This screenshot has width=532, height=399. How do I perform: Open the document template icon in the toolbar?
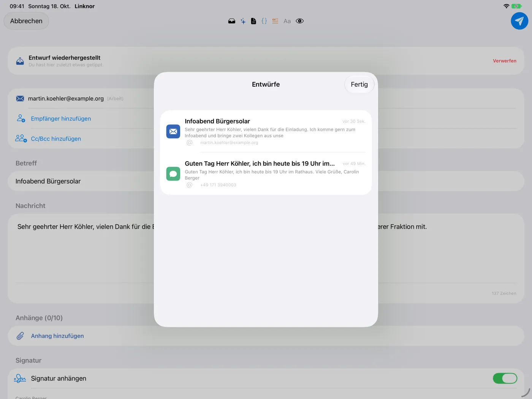253,21
